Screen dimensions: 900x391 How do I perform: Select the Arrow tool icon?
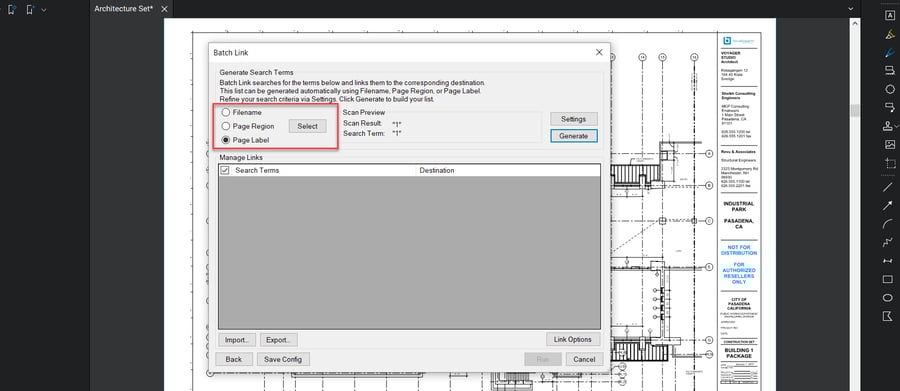point(888,206)
